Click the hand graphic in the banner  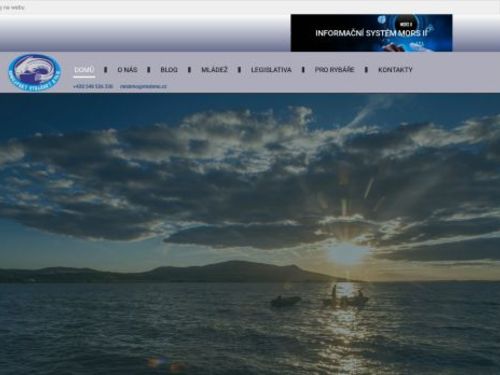(x=394, y=47)
